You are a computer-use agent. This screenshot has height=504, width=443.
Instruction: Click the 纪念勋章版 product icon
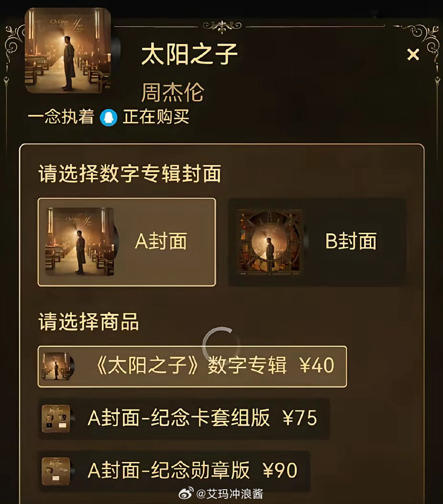[x=56, y=471]
